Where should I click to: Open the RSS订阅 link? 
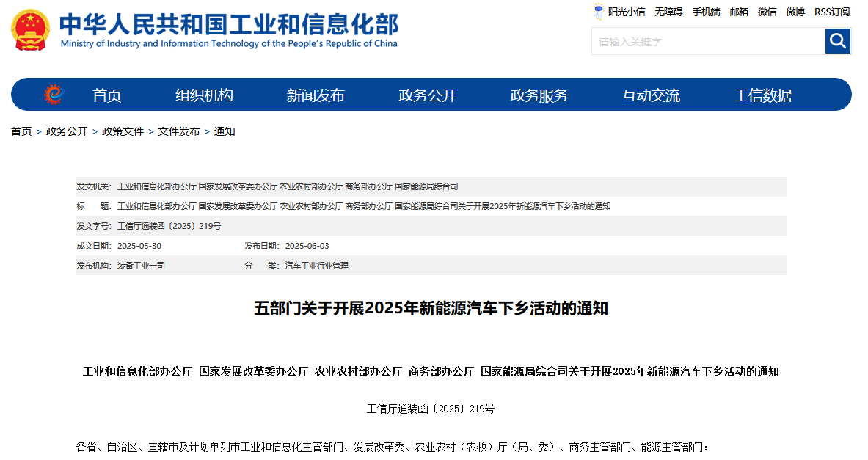[832, 12]
